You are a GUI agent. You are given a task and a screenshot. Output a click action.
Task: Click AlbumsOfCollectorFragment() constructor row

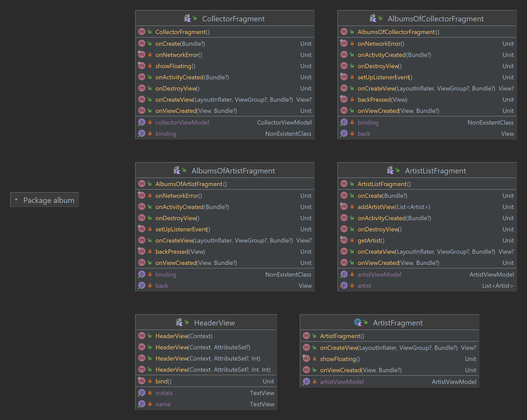pos(427,32)
